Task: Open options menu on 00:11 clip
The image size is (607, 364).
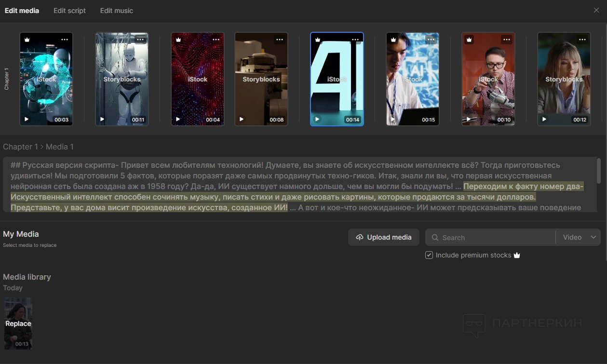Action: point(140,40)
